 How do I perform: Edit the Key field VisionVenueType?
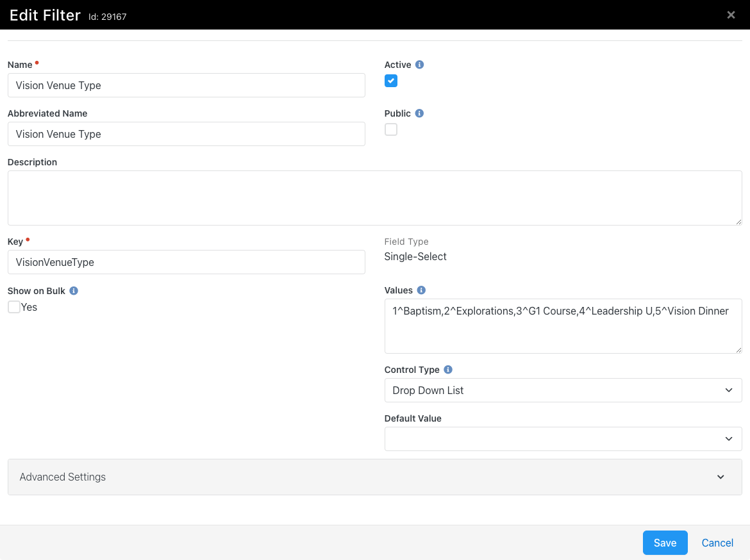(x=186, y=262)
